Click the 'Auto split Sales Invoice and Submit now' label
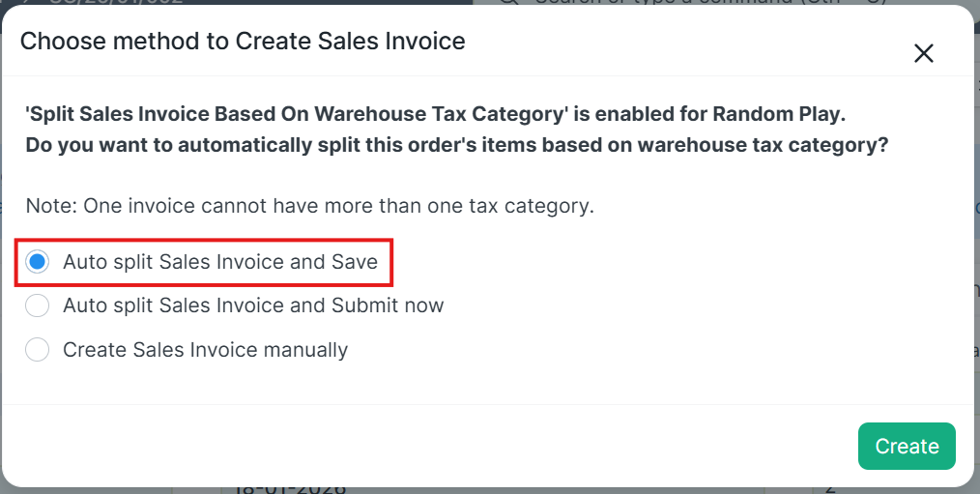980x494 pixels. (253, 305)
